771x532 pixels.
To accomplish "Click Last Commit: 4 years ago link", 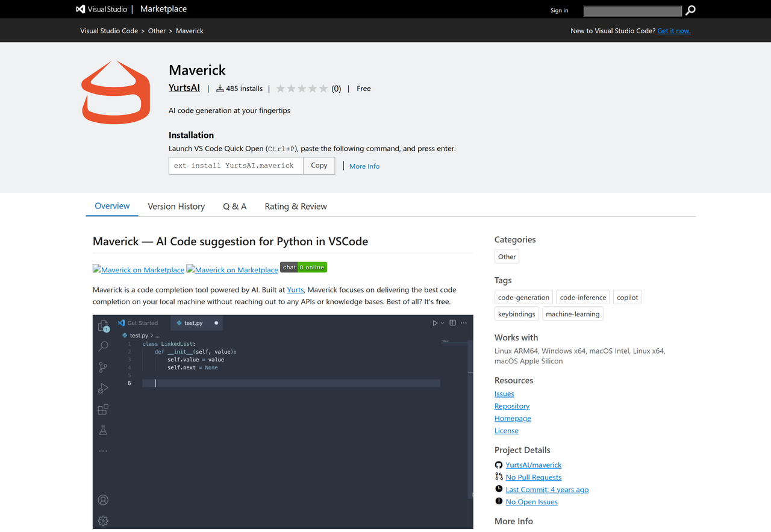I will pyautogui.click(x=547, y=490).
